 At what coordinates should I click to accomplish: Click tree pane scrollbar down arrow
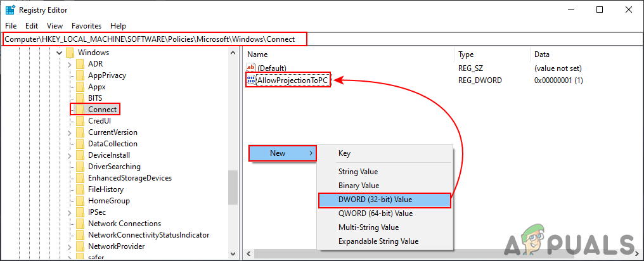tap(233, 254)
